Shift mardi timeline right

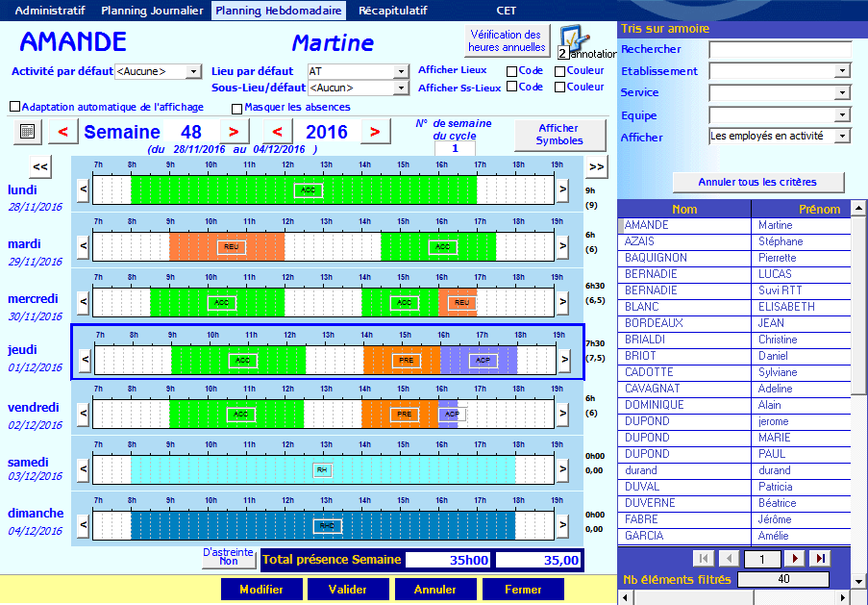[562, 246]
